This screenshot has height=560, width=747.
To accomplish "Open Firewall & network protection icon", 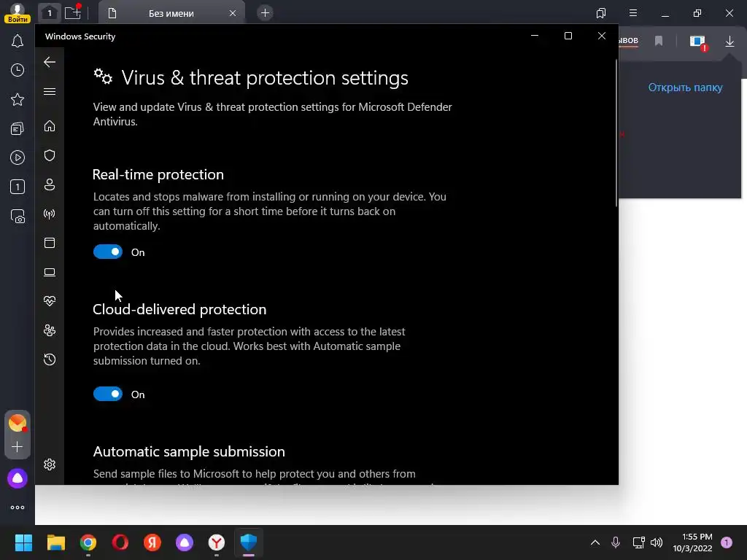I will pos(50,214).
